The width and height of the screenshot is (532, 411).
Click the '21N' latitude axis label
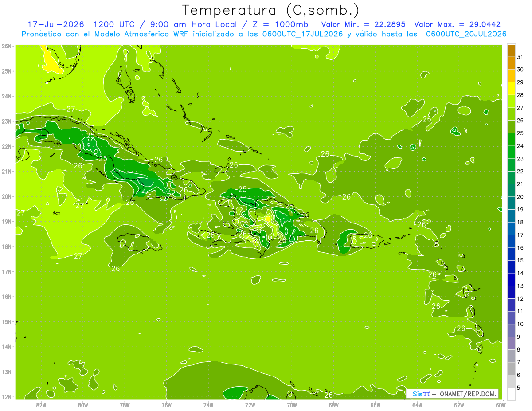[x=7, y=171]
